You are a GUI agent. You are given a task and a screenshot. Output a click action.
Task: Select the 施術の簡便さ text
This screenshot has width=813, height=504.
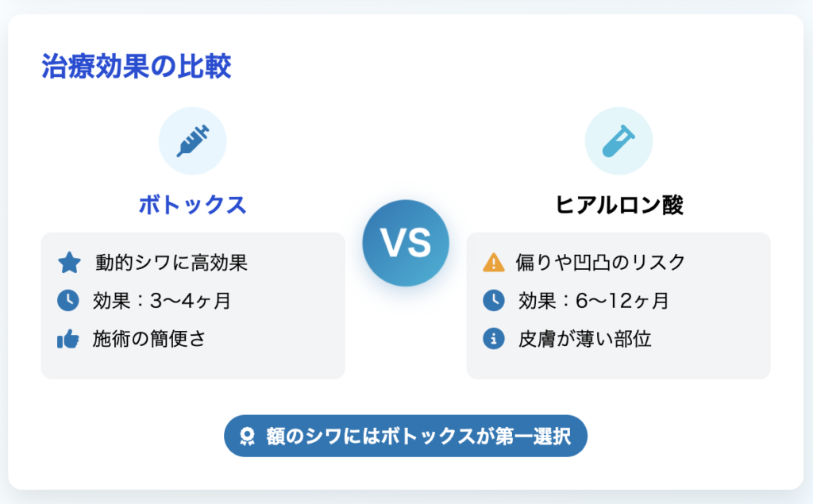pos(149,339)
